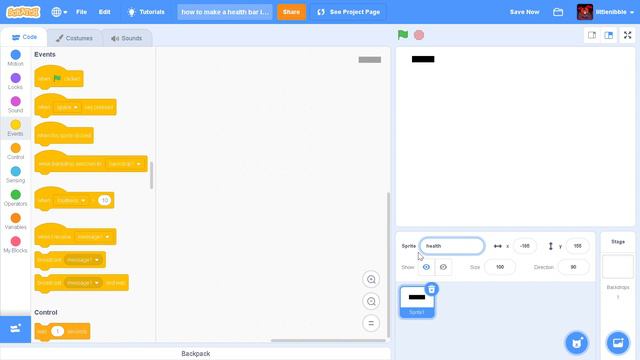Click Choose a Sprite button
Screen dimensions: 640x360
pyautogui.click(x=576, y=342)
